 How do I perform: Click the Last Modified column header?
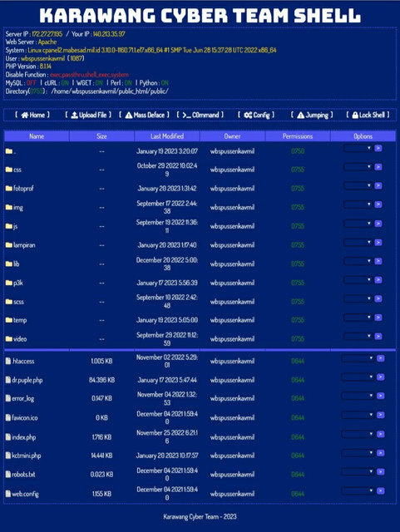tap(167, 136)
